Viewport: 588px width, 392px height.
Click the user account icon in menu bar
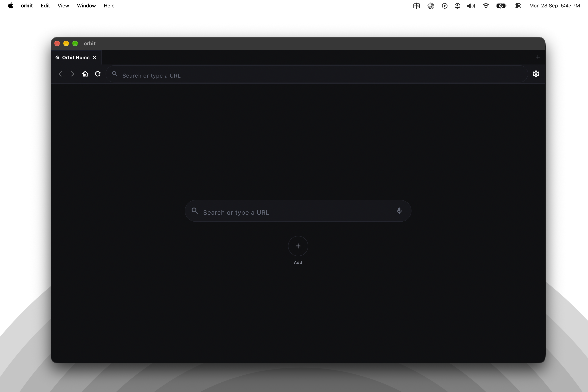click(x=457, y=6)
